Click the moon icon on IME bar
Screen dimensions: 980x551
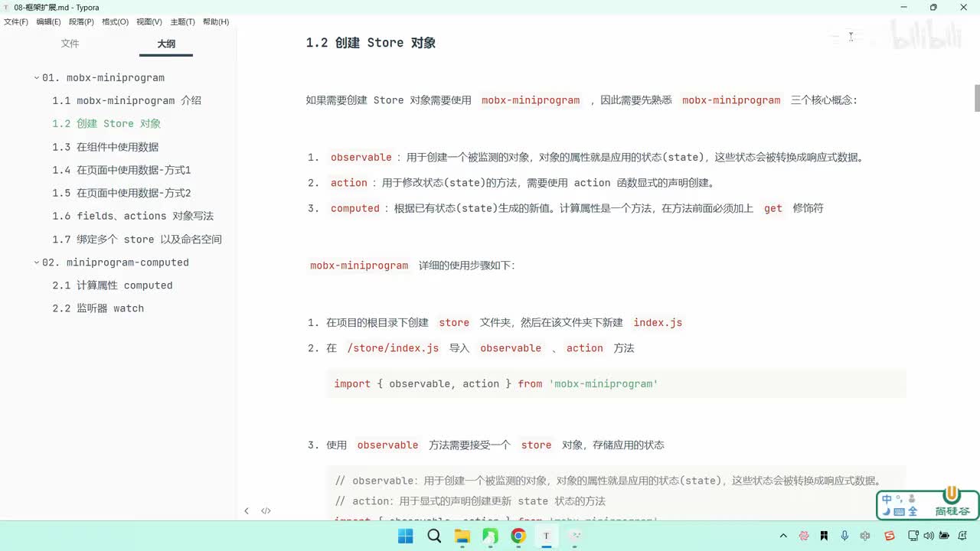tap(887, 512)
